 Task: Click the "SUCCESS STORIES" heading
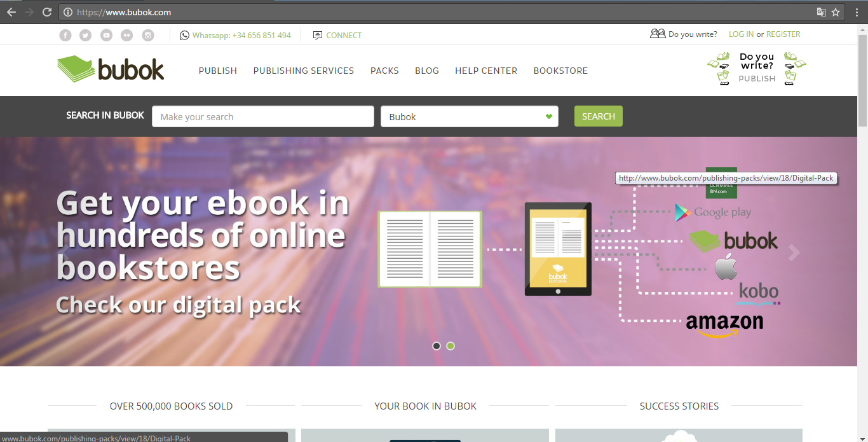679,406
